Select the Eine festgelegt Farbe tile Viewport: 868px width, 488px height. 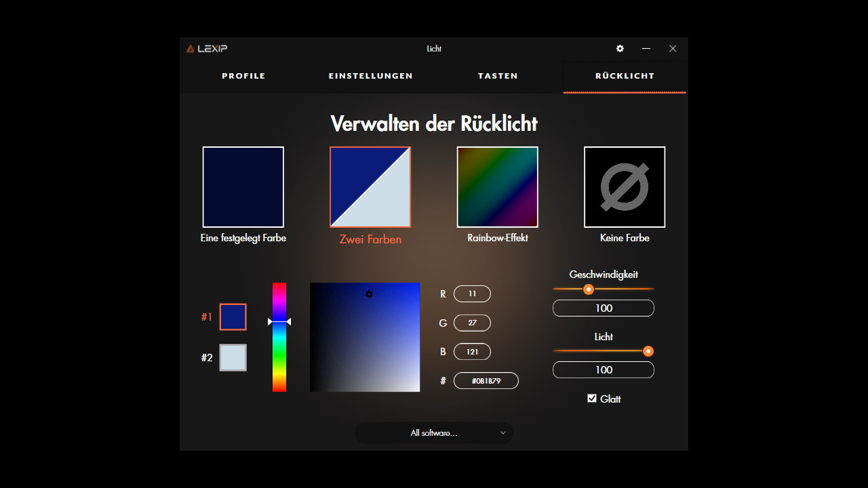pyautogui.click(x=243, y=187)
